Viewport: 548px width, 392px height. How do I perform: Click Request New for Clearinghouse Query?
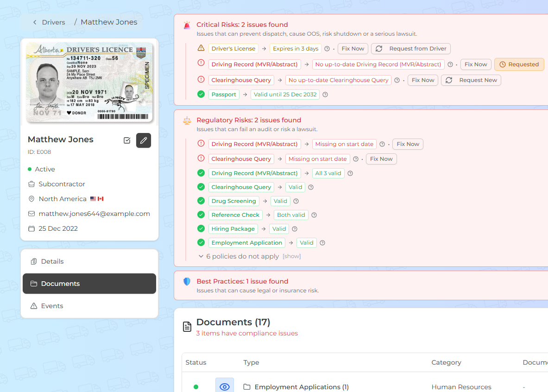click(x=471, y=80)
